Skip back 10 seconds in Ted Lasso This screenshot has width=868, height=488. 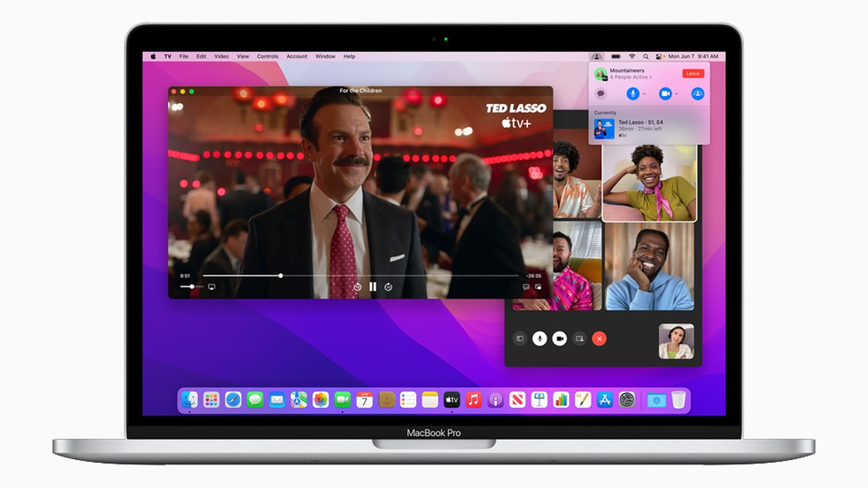(x=358, y=286)
